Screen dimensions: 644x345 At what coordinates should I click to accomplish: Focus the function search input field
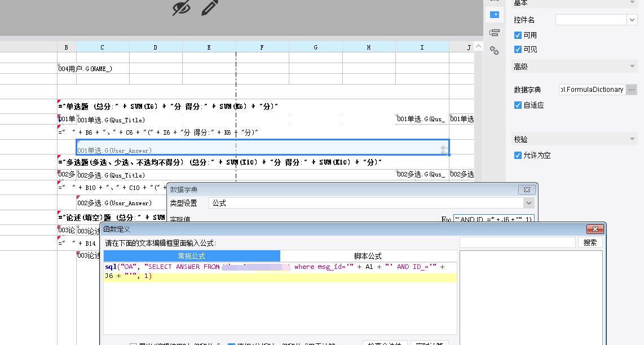(518, 243)
